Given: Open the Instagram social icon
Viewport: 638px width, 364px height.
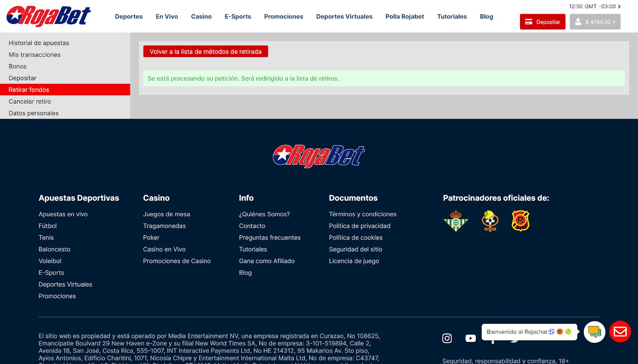Looking at the screenshot, I should click(x=447, y=338).
